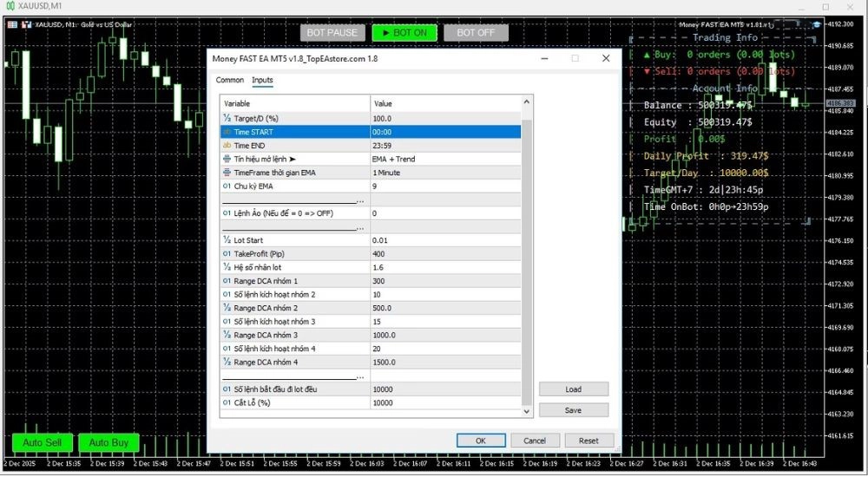Toggle the Auto Sell button
This screenshot has height=477, width=868.
tap(42, 443)
